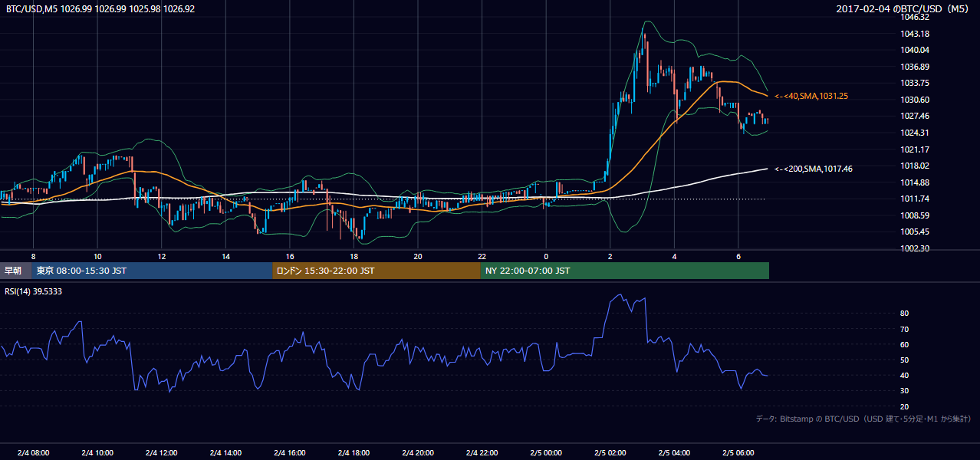Click the 2/4 10:00 date label
This screenshot has height=460, width=980.
click(97, 452)
